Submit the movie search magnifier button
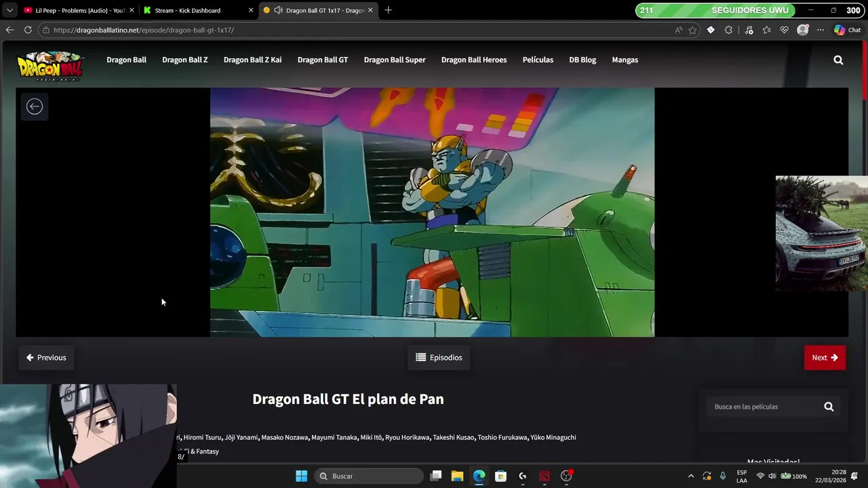 coord(829,407)
